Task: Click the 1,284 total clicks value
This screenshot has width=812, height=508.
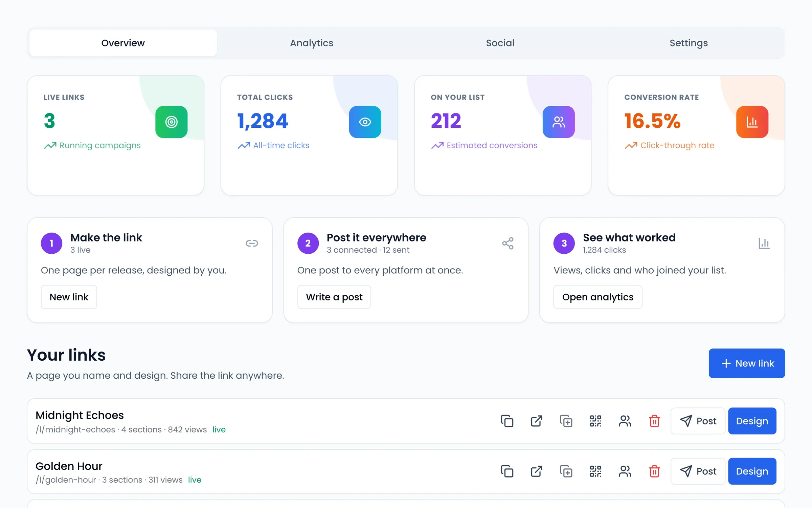Action: click(263, 121)
